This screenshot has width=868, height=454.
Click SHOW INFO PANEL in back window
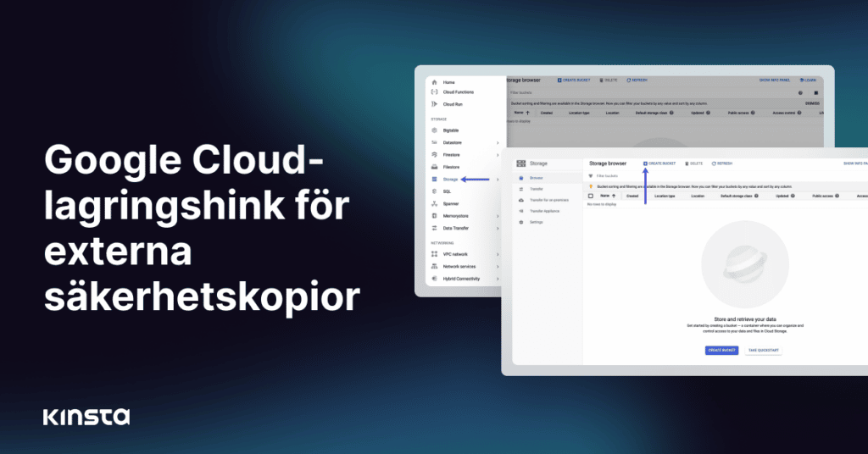[x=775, y=80]
